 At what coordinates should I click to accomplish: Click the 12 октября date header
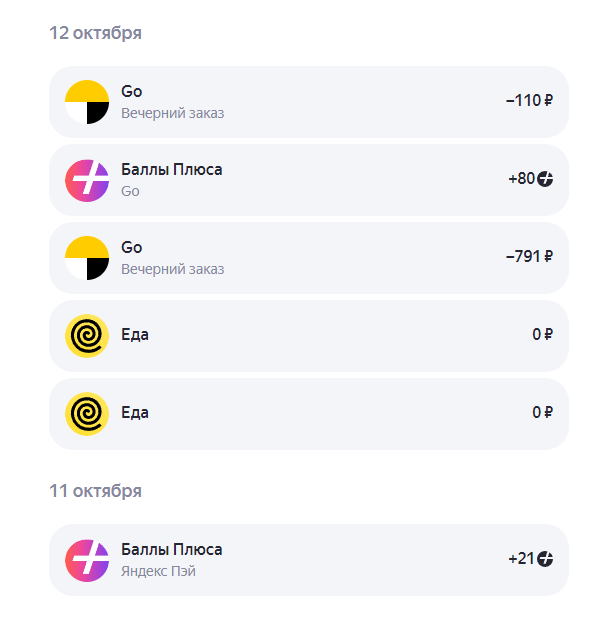point(95,33)
